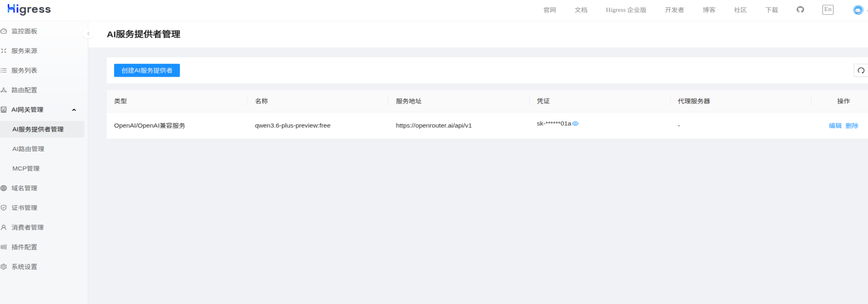Click 编辑 link for the qwen provider

pos(835,126)
